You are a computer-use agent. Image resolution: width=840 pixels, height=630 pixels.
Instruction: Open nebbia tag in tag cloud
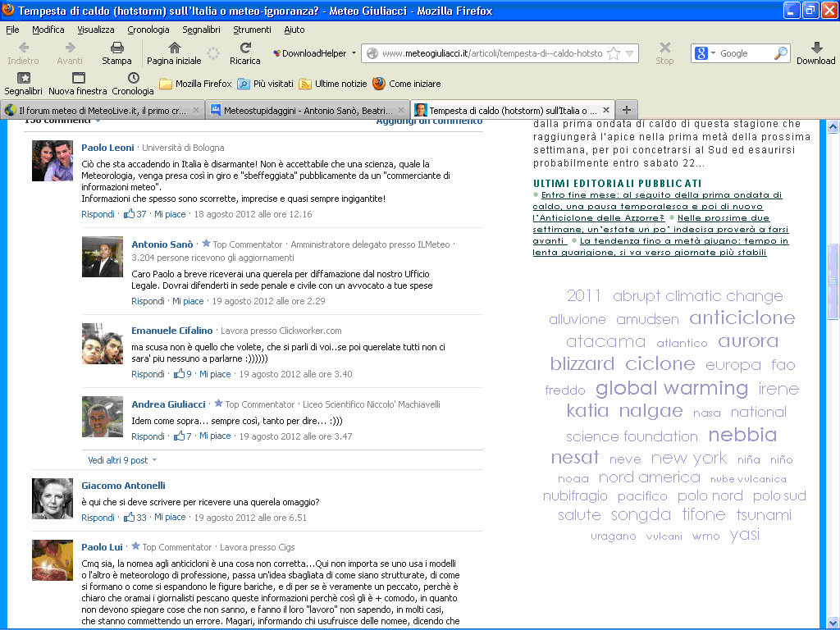click(742, 435)
